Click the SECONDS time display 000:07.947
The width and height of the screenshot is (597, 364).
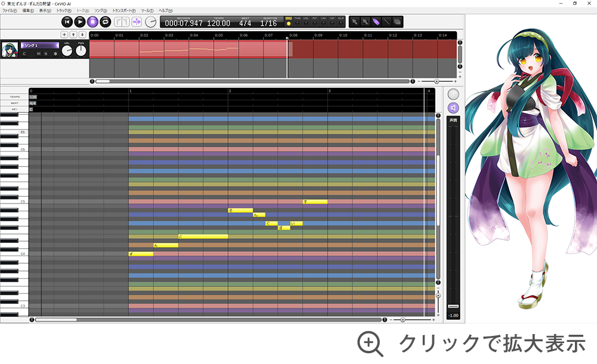(x=183, y=23)
